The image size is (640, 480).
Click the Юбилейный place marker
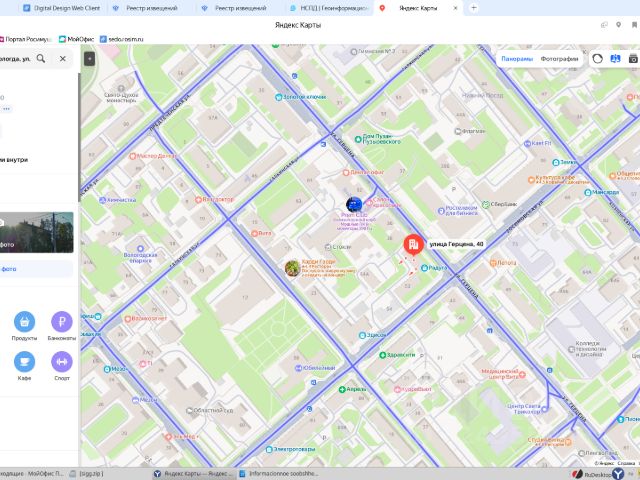[298, 368]
